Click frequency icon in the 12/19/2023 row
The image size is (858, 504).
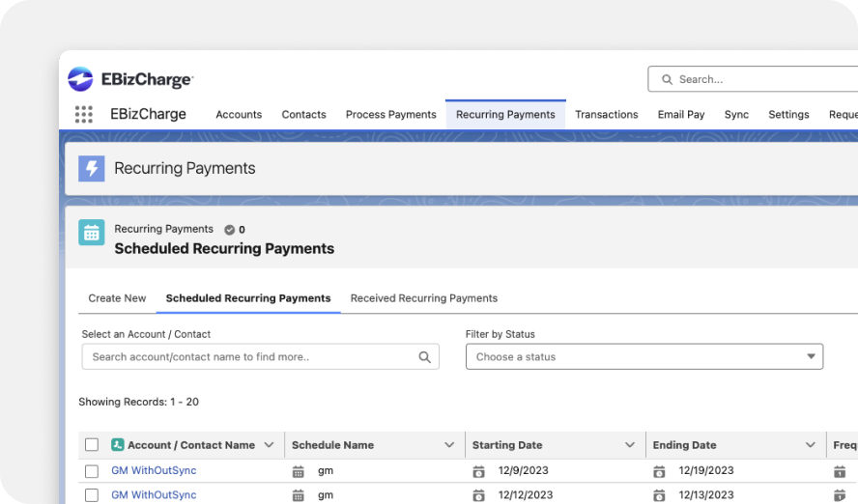coord(840,471)
